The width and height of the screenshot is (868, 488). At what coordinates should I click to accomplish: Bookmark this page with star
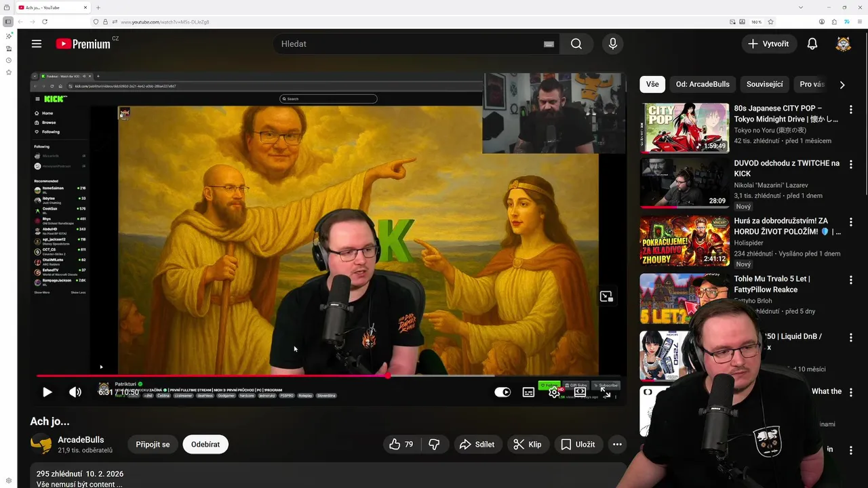coord(770,22)
